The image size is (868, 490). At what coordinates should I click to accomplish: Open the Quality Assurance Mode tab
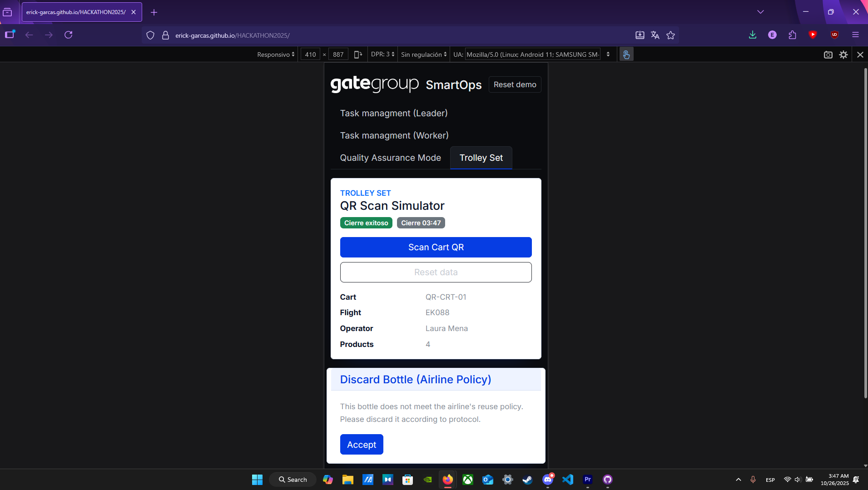tap(390, 158)
